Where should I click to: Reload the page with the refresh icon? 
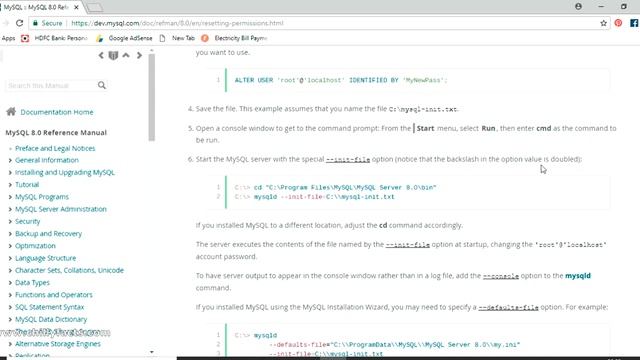click(x=19, y=23)
